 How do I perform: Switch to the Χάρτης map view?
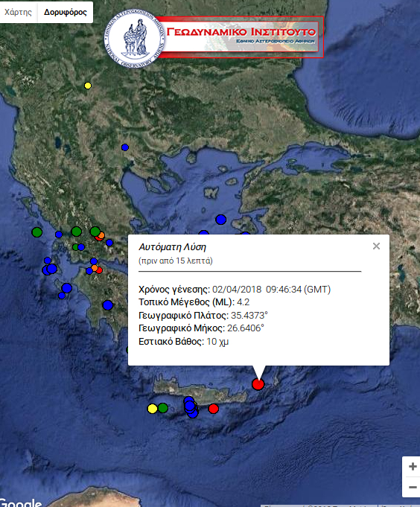click(x=18, y=13)
